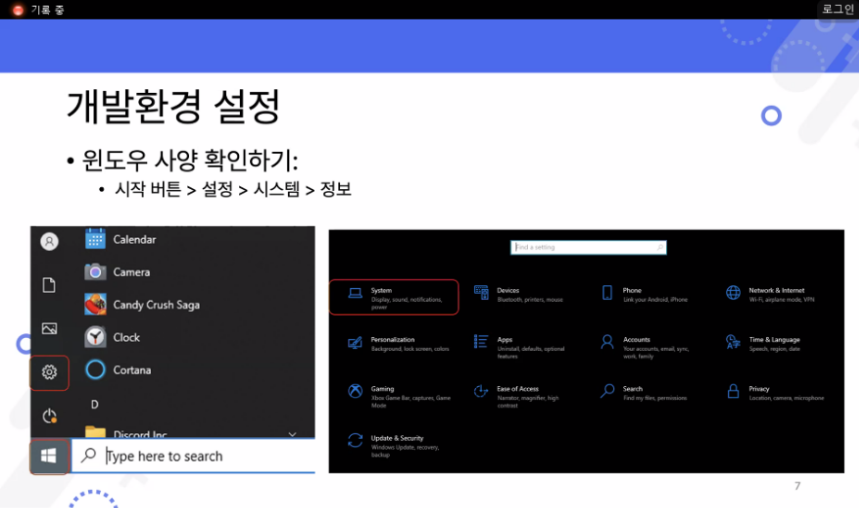The width and height of the screenshot is (859, 508).
Task: Open the Documents icon in Start sidebar
Action: click(49, 285)
